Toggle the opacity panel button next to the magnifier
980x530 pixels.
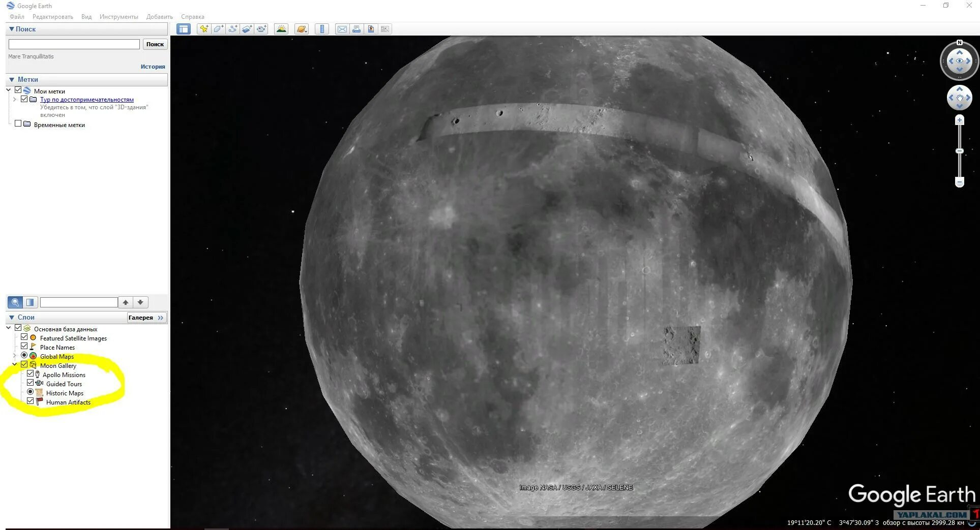(x=30, y=302)
